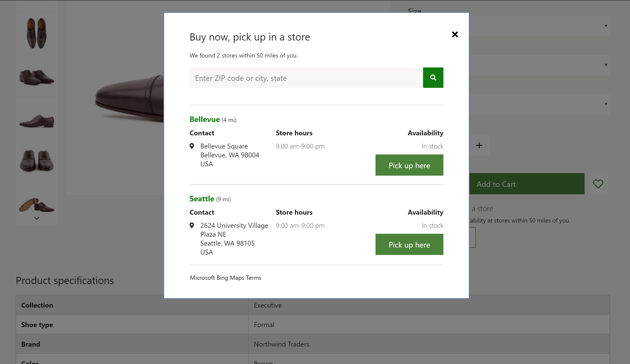Click the scroll down arrow in thumbnails
Viewport: 630px width, 364px height.
pos(37,218)
